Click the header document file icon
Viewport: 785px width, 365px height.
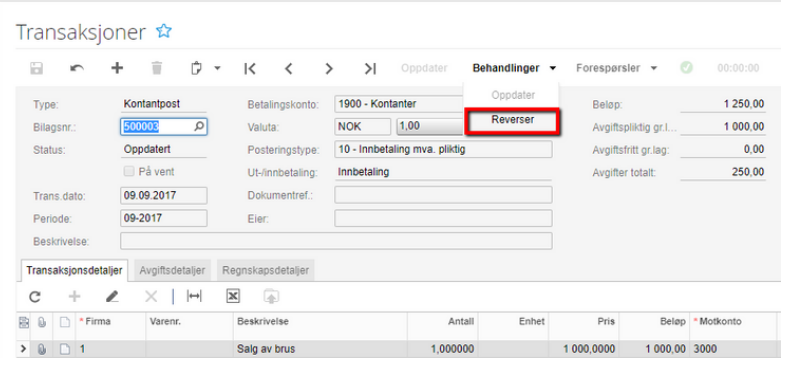[65, 321]
